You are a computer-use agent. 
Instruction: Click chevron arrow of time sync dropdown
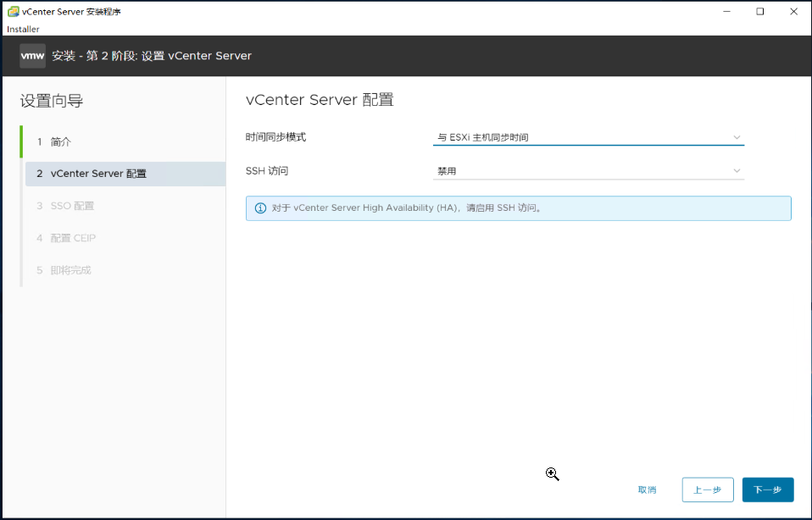(737, 138)
